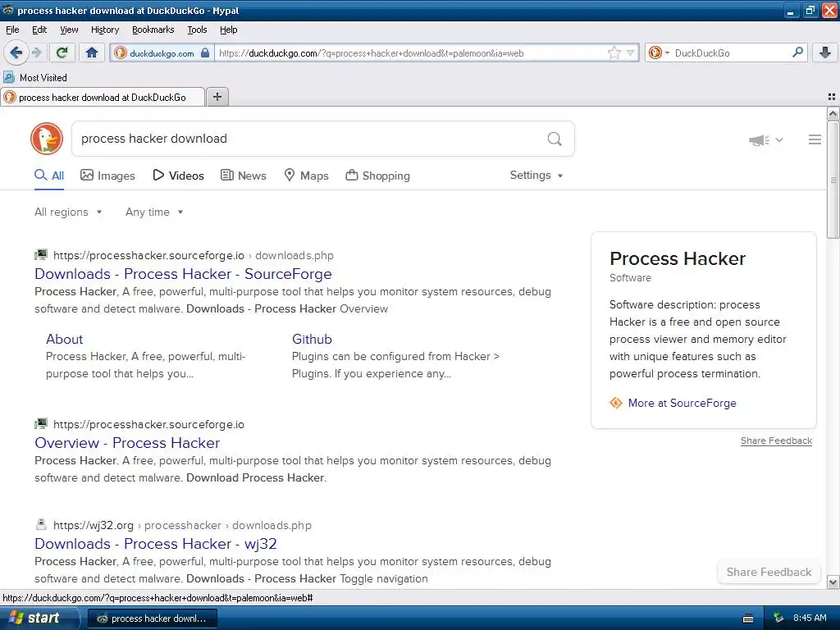Open the Edit menu

pyautogui.click(x=39, y=30)
